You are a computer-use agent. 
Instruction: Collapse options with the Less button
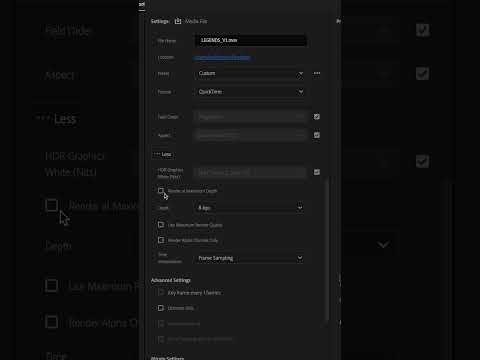(163, 154)
